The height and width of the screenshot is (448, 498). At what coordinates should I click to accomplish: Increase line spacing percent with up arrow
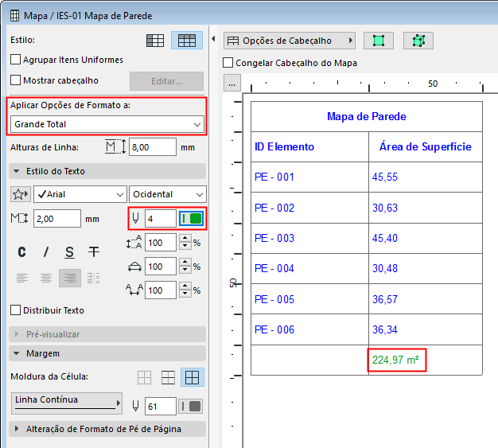click(185, 238)
